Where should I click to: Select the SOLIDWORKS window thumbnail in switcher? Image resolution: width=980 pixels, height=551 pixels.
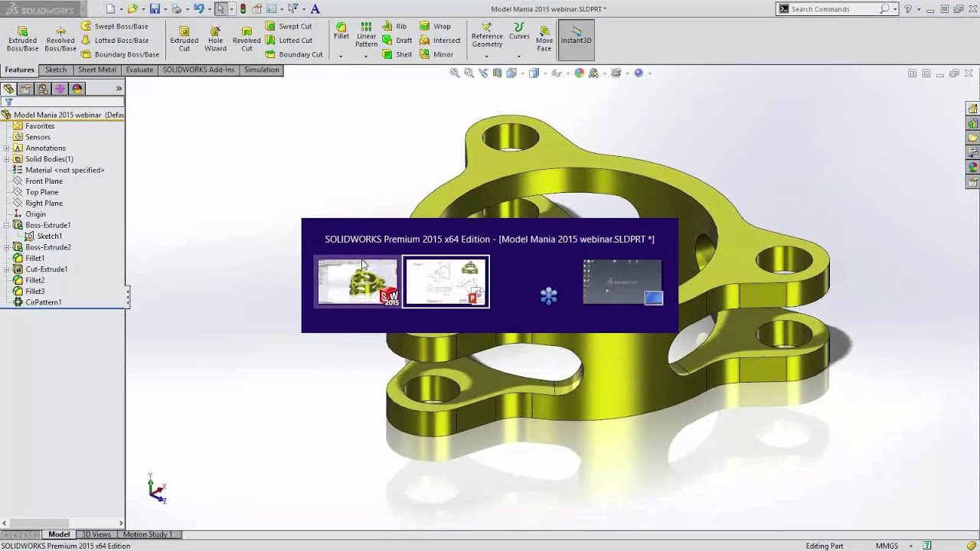click(358, 282)
